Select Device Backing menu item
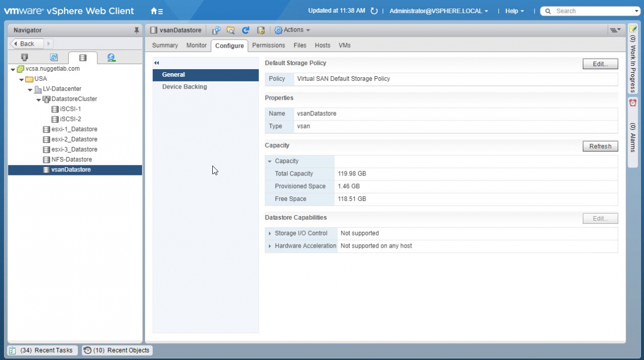Screen dimensions: 644x360 click(184, 87)
